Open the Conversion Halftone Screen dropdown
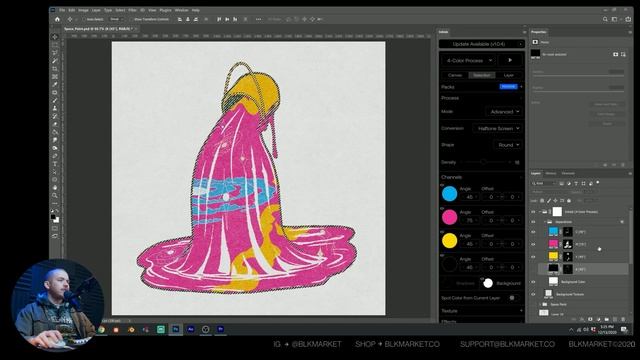This screenshot has height=360, width=640. 498,128
